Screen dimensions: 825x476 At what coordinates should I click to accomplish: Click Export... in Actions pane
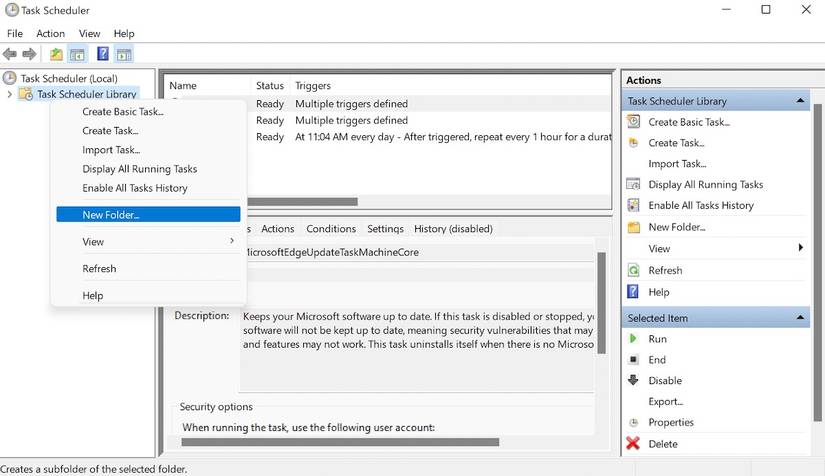(x=666, y=401)
